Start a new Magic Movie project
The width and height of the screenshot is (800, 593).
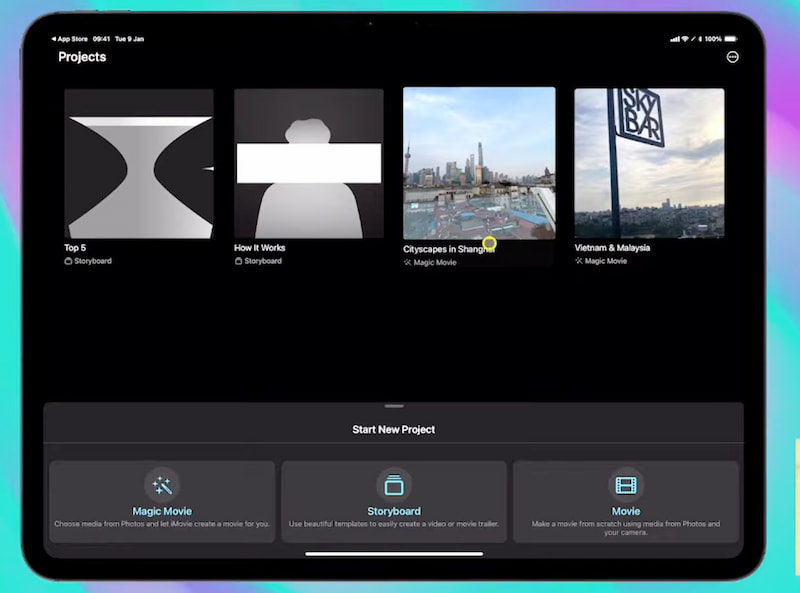(162, 502)
